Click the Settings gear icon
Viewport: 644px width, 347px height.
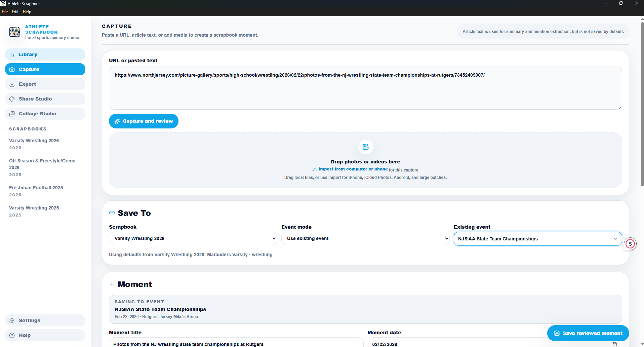[x=12, y=320]
